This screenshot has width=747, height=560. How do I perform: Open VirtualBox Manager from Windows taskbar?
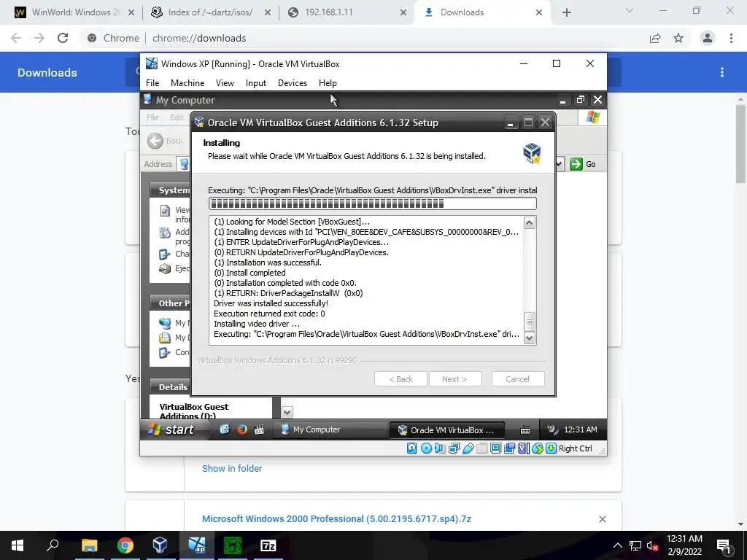[160, 545]
